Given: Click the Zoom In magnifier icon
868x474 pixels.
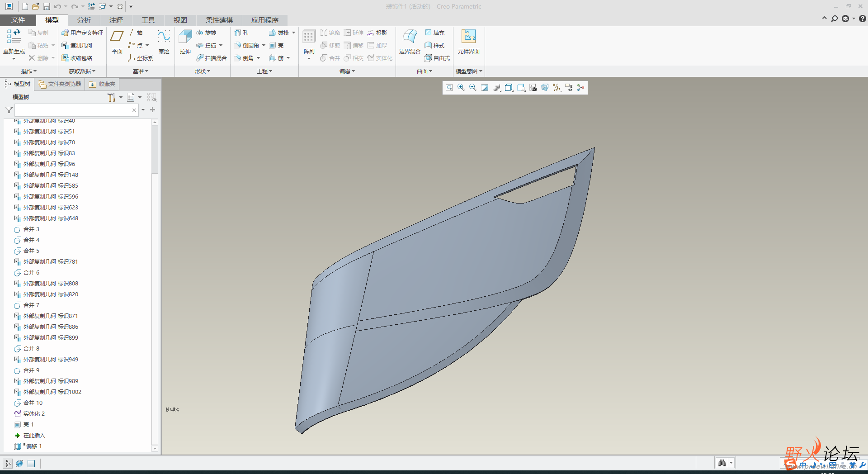Looking at the screenshot, I should click(461, 88).
